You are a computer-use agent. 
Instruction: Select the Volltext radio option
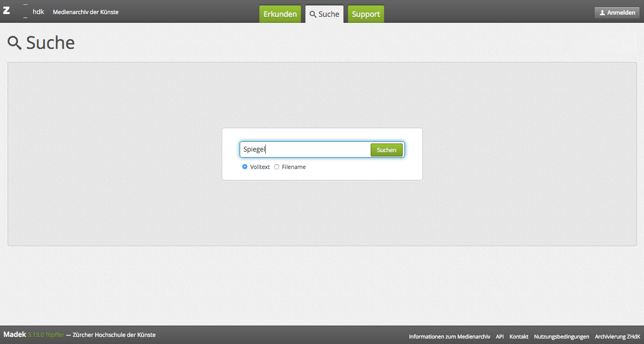(245, 167)
